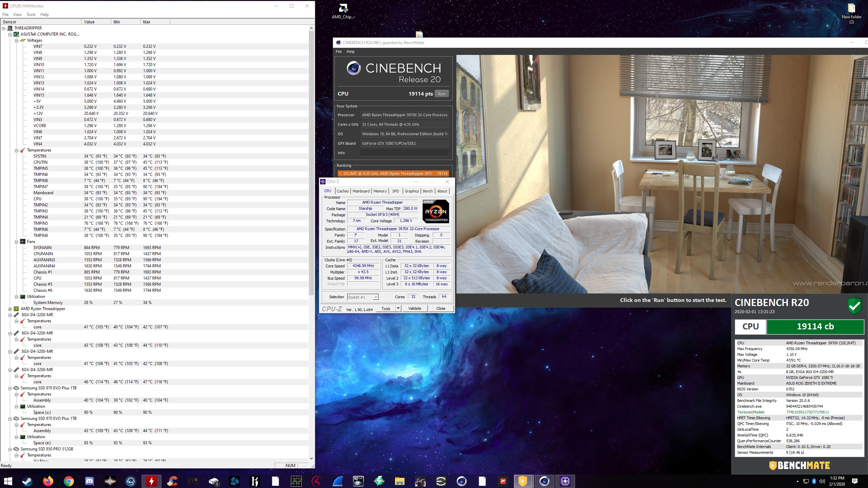Open the game controller taskbar icon

(193, 481)
